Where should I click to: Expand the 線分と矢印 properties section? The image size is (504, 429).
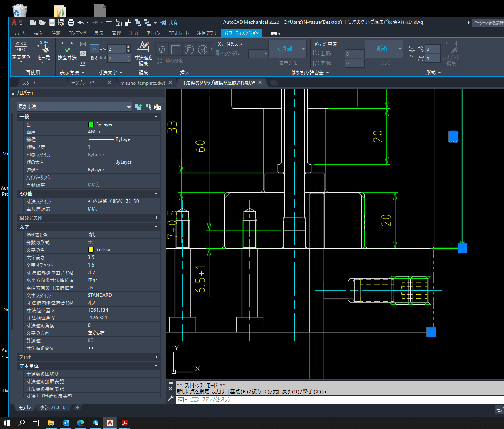coord(156,218)
